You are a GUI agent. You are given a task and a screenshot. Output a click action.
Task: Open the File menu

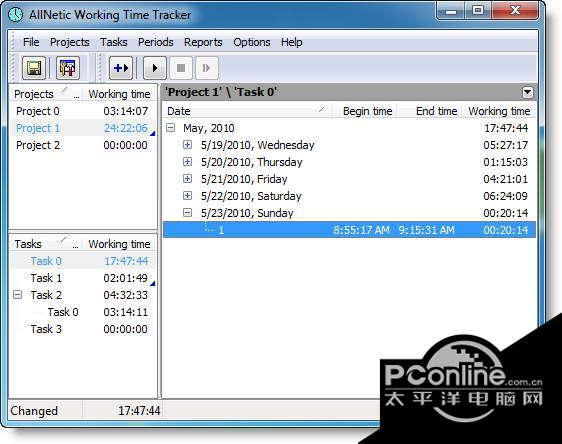pyautogui.click(x=31, y=42)
